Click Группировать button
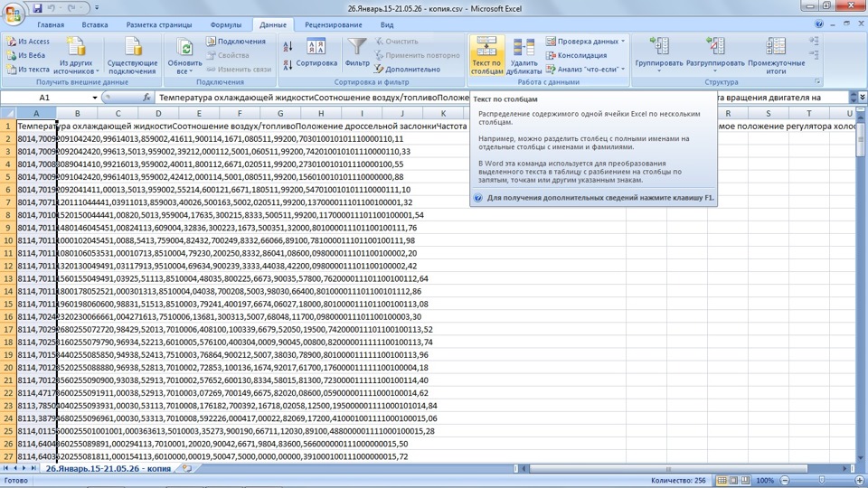The height and width of the screenshot is (488, 868). pos(659,51)
